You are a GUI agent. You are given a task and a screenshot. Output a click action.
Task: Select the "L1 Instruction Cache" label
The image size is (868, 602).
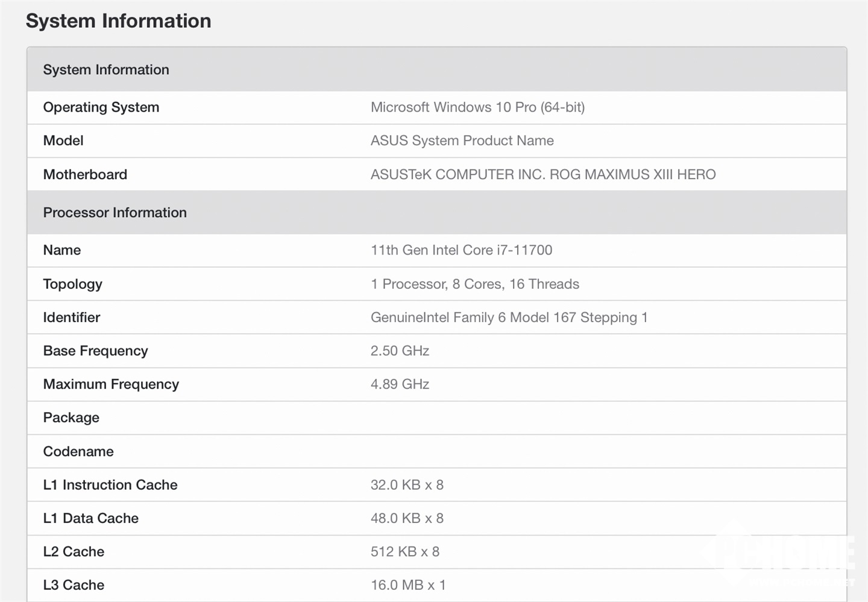tap(110, 485)
